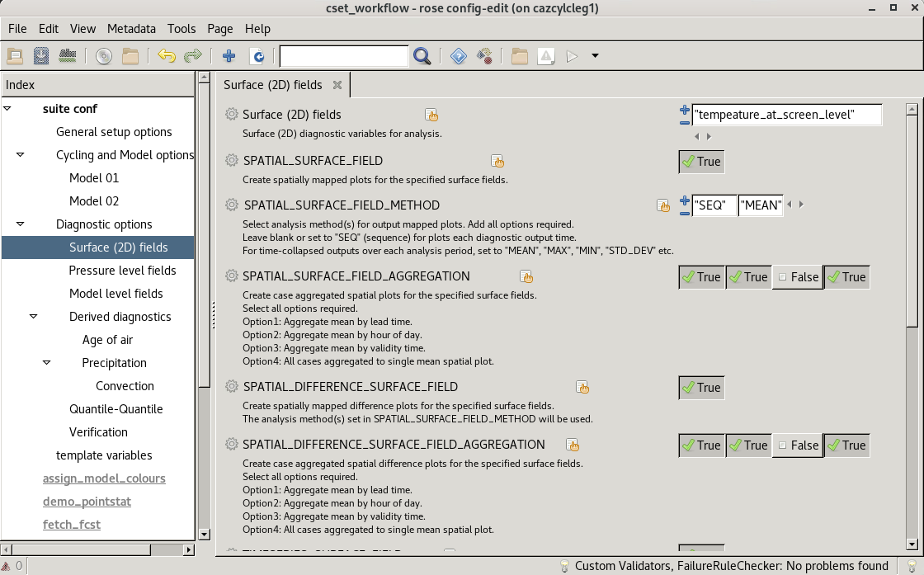Click the revert page icon
The width and height of the screenshot is (924, 575).
click(257, 57)
